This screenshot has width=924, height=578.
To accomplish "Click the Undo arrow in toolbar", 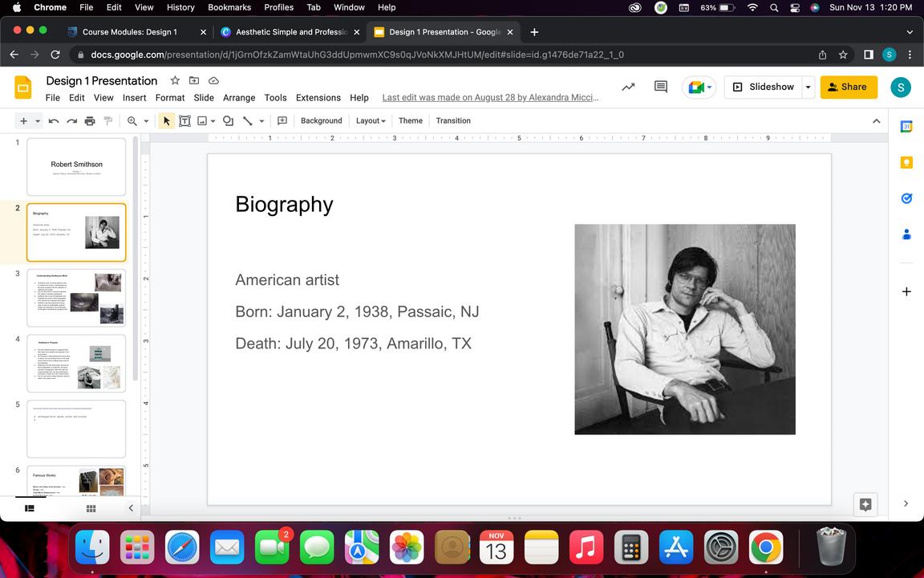I will pyautogui.click(x=54, y=120).
